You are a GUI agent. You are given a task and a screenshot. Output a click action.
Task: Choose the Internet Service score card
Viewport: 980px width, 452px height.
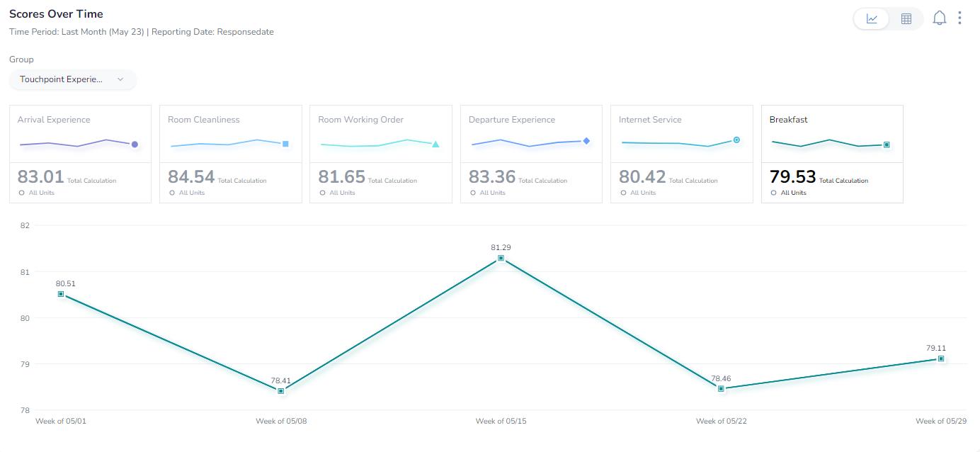coord(681,154)
